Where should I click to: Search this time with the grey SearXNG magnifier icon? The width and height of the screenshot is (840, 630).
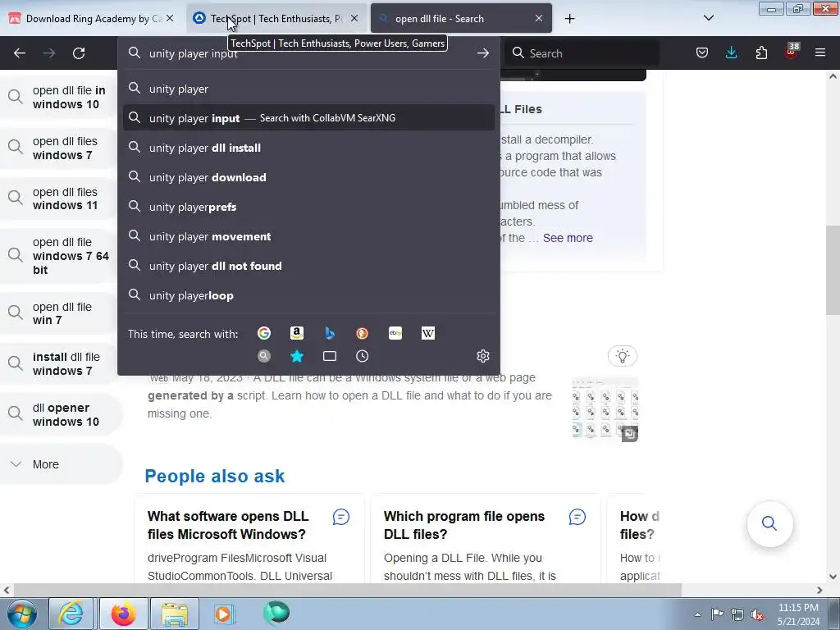264,356
